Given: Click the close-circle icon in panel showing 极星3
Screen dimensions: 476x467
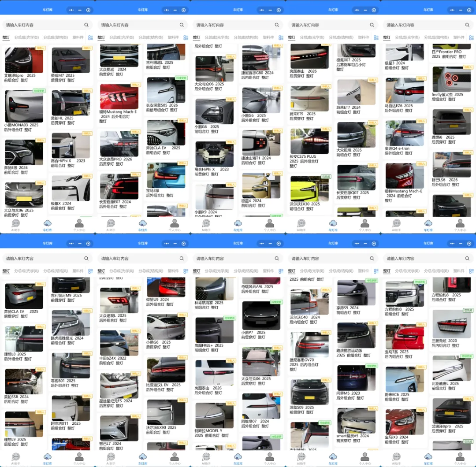Looking at the screenshot, I should click(x=469, y=10).
